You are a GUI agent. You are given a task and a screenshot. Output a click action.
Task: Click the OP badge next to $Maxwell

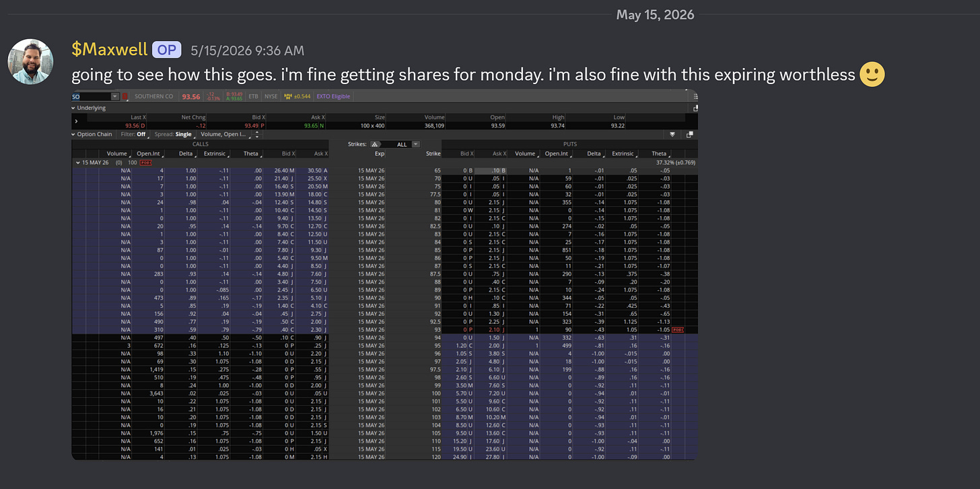[x=166, y=50]
